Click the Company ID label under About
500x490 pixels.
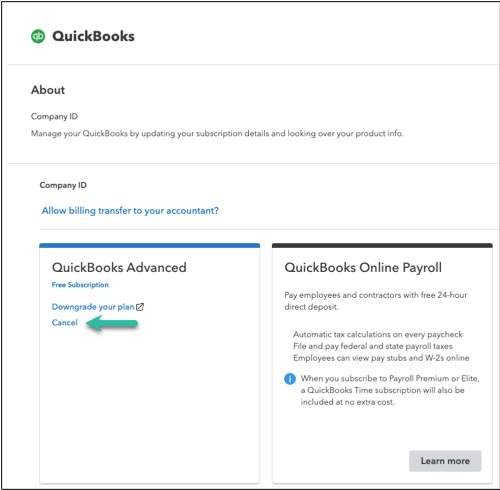tap(54, 116)
